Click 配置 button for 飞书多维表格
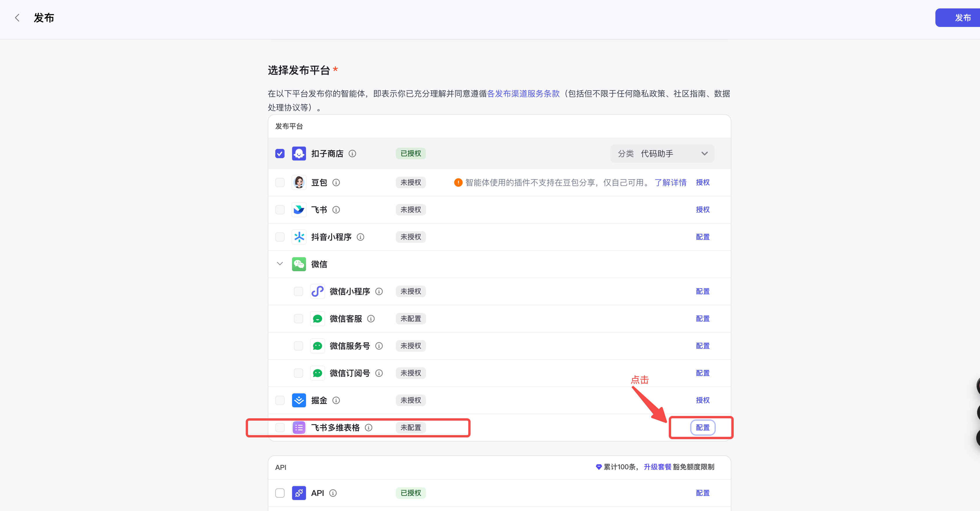Image resolution: width=980 pixels, height=511 pixels. coord(703,428)
